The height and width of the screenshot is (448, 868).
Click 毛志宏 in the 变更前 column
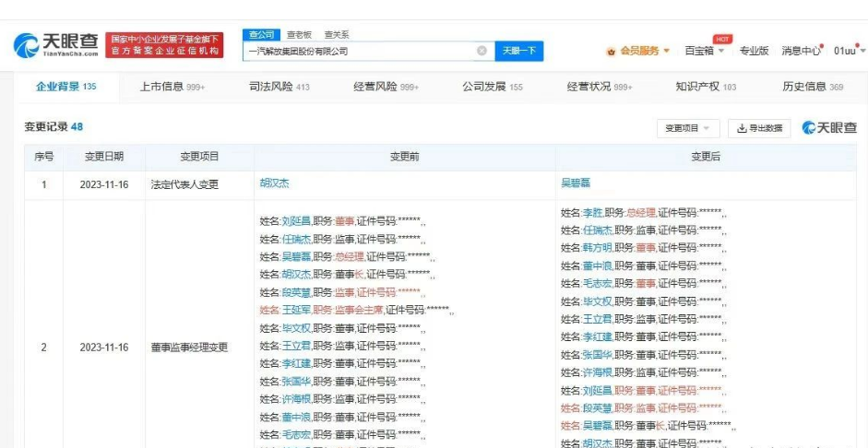pyautogui.click(x=295, y=433)
